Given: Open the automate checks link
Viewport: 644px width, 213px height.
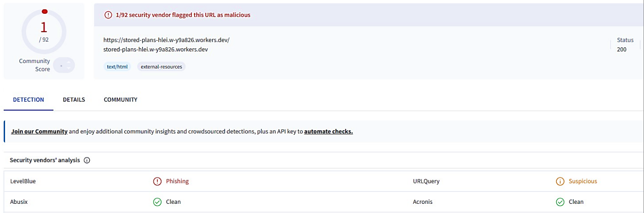Looking at the screenshot, I should [328, 132].
